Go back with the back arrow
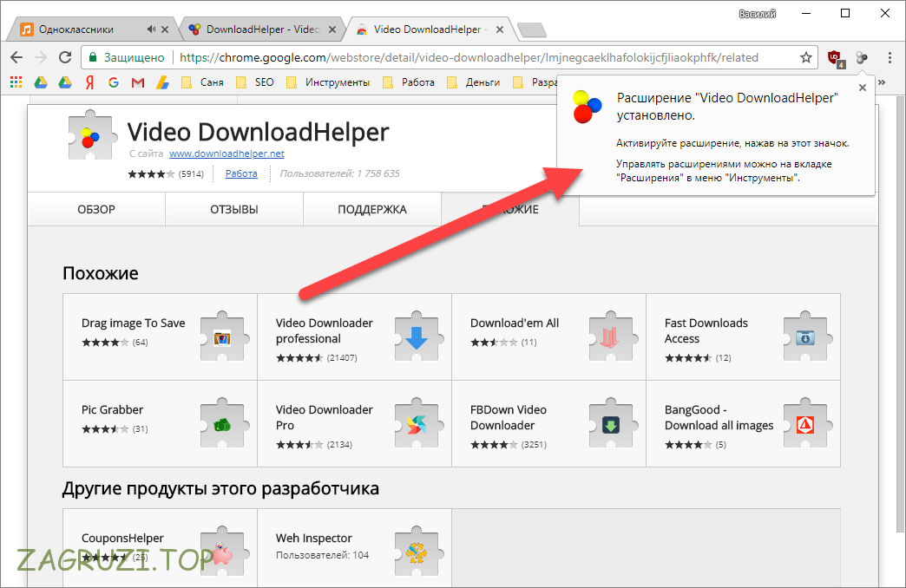Image resolution: width=906 pixels, height=588 pixels. [x=16, y=57]
